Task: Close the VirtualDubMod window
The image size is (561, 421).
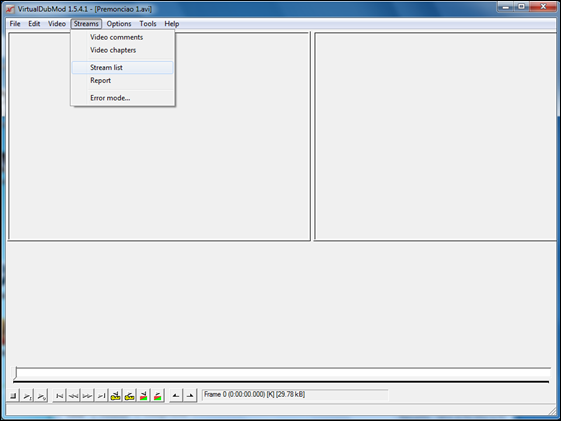Action: (x=543, y=7)
